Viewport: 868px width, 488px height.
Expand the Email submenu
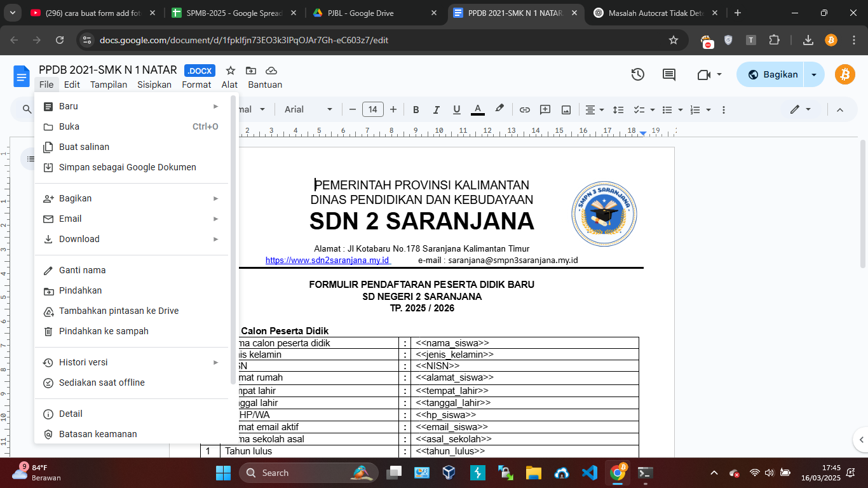coord(132,219)
